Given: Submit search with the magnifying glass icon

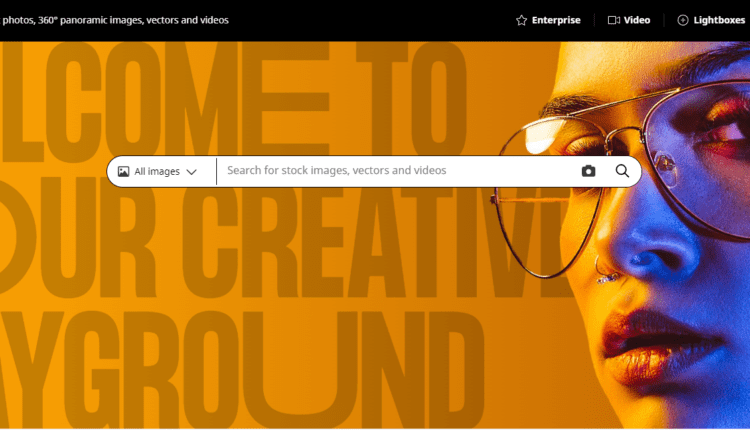Looking at the screenshot, I should click(x=622, y=171).
